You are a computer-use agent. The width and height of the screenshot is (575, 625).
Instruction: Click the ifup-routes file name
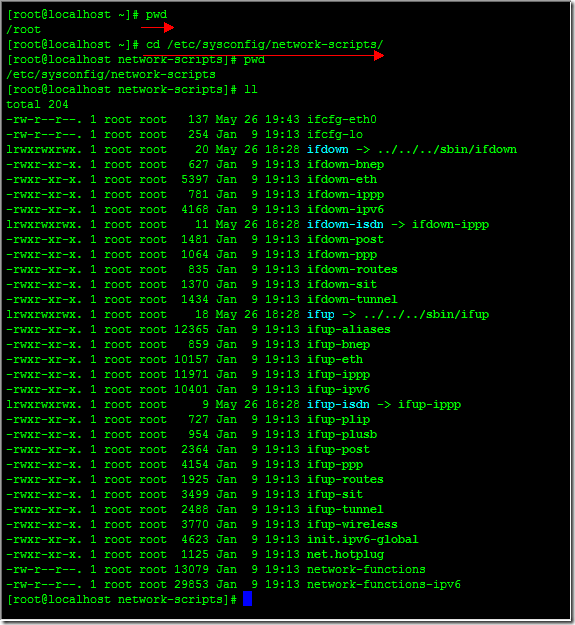345,480
